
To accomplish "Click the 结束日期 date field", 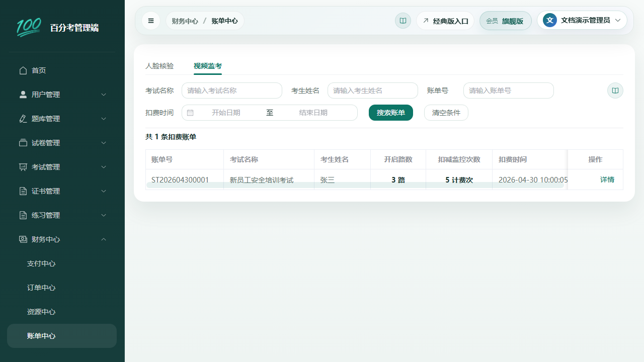I will (x=313, y=113).
